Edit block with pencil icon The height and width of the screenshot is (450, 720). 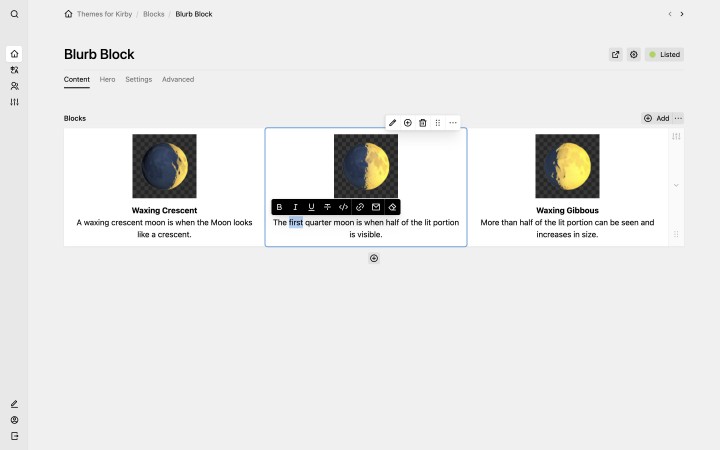coord(393,123)
